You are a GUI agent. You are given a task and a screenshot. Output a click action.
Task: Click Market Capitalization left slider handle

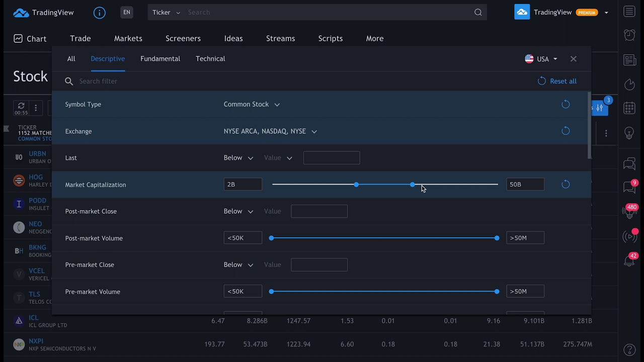point(356,185)
